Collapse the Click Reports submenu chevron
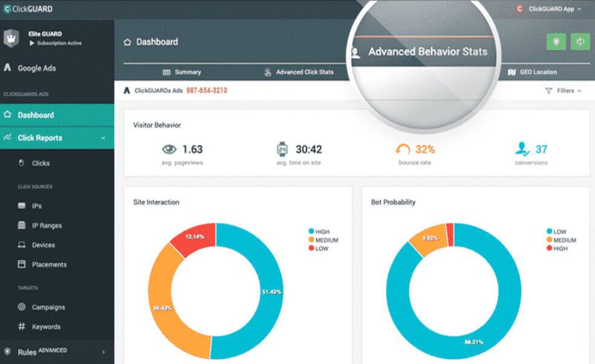This screenshot has width=595, height=364. 103,138
